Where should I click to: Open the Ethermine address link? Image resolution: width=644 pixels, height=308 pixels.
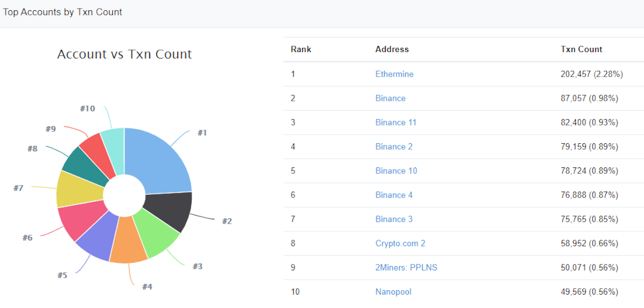coord(394,74)
